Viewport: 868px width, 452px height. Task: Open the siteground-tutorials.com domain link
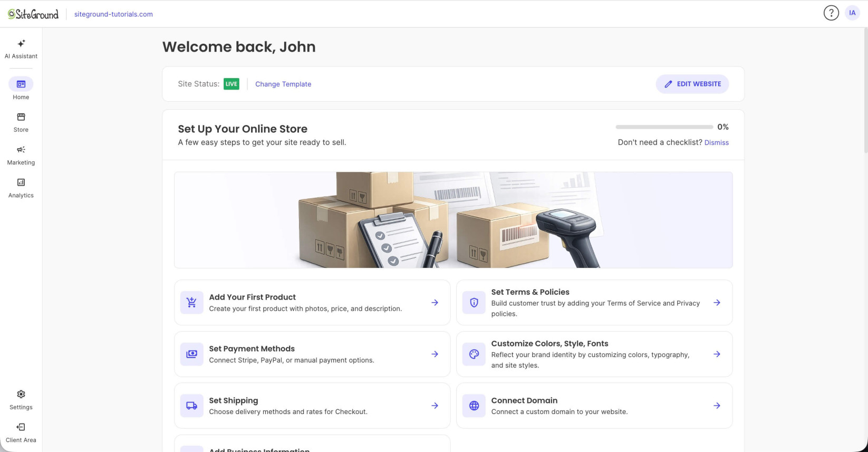(113, 14)
